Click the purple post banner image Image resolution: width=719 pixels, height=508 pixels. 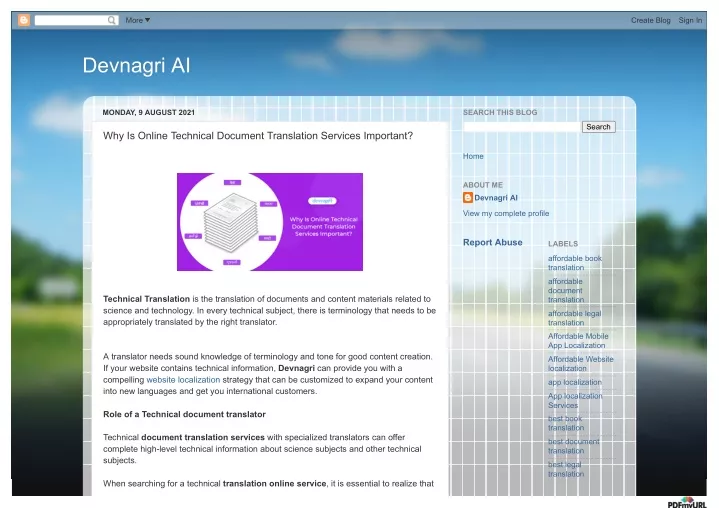270,222
